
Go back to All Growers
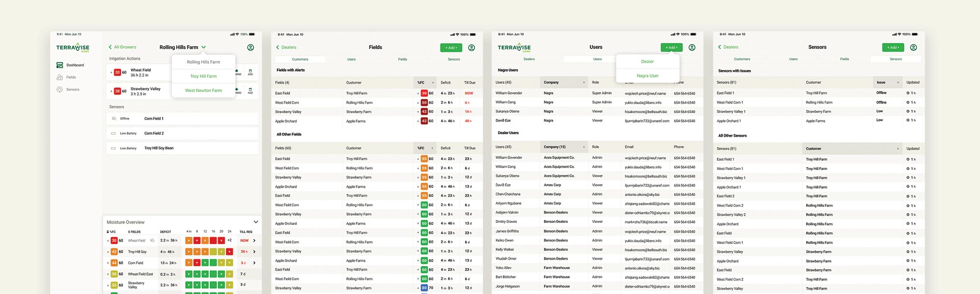pos(122,47)
